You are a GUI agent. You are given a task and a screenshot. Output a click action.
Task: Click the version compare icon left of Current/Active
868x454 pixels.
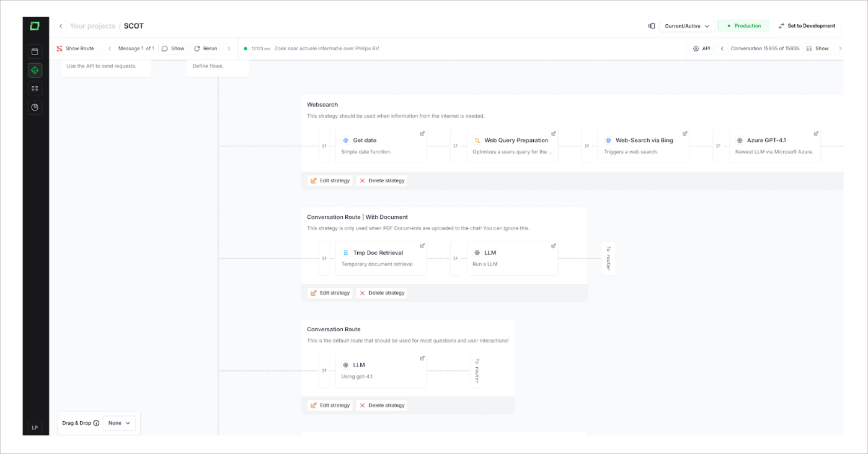[x=652, y=26]
